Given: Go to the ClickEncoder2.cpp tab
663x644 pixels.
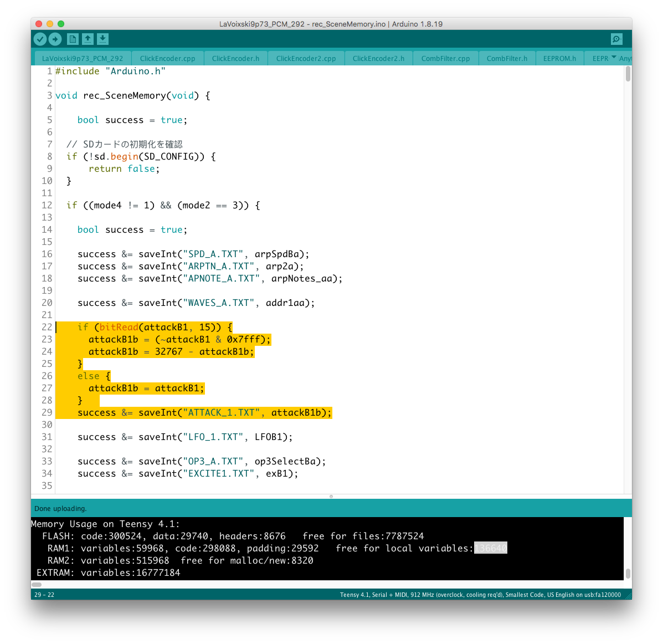Looking at the screenshot, I should pos(306,58).
